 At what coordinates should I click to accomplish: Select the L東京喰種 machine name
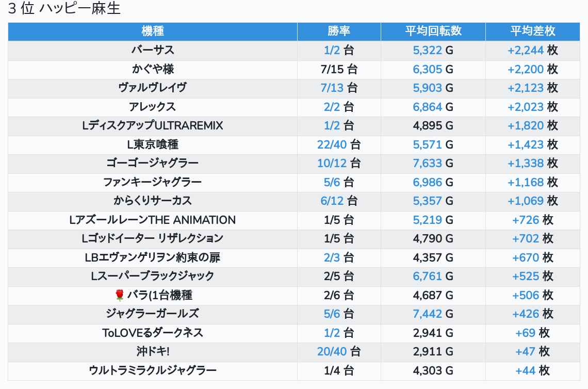click(x=153, y=144)
